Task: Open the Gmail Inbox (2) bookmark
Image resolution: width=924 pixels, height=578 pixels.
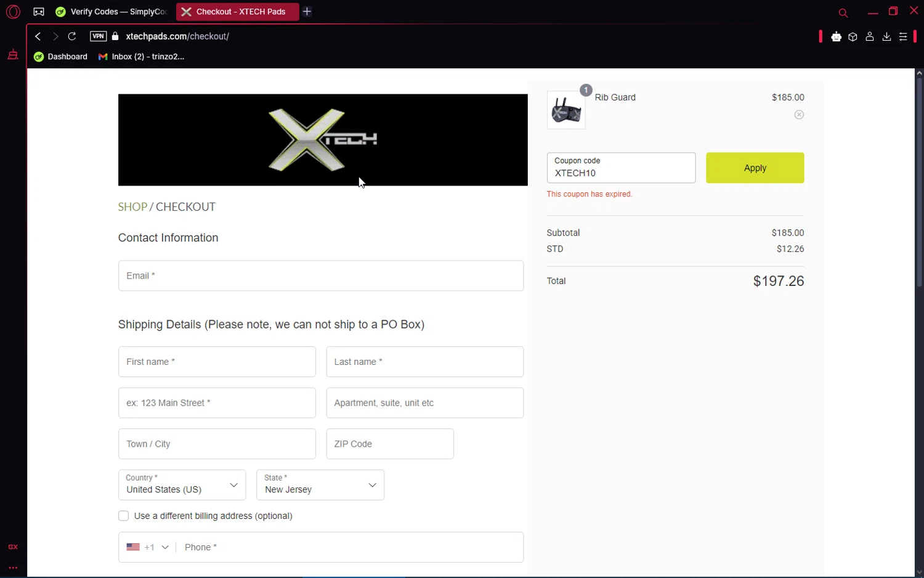Action: point(142,57)
